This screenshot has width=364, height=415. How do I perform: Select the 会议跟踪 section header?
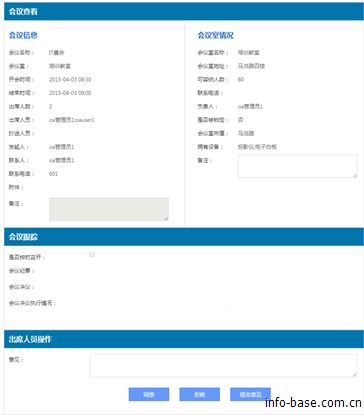pyautogui.click(x=184, y=237)
